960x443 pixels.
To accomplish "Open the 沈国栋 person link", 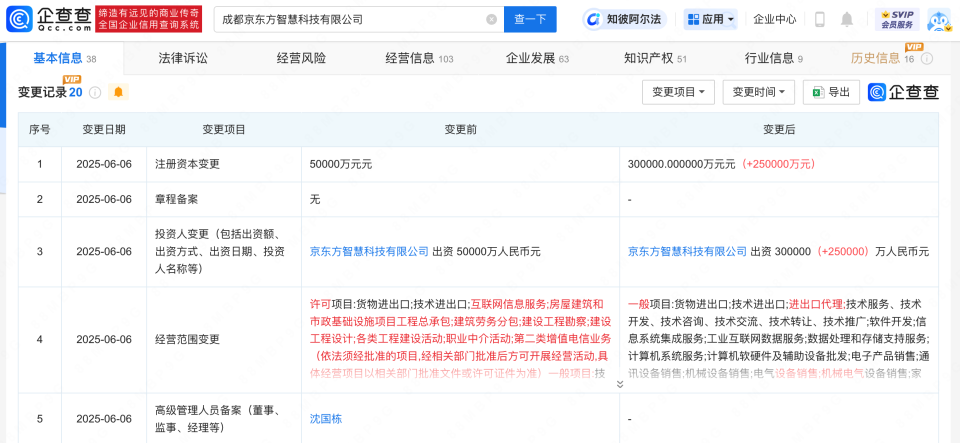I will 326,419.
